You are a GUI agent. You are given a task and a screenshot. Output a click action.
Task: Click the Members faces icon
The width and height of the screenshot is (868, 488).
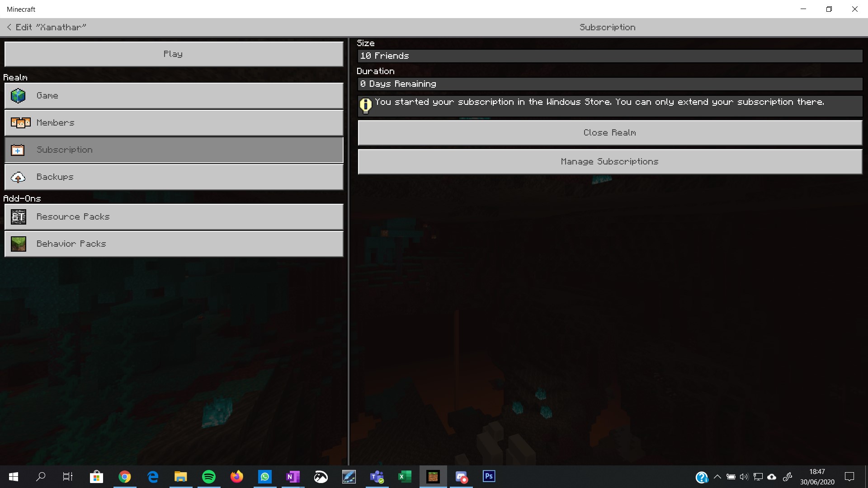[20, 123]
